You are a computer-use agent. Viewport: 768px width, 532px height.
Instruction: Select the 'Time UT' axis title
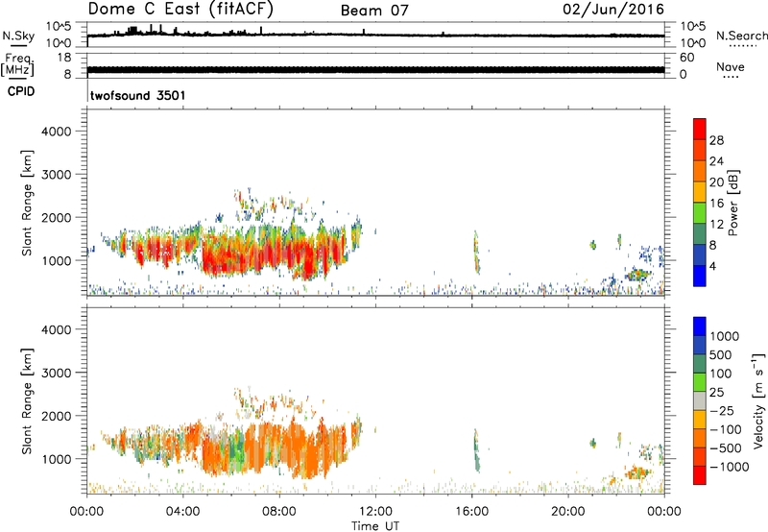pos(375,526)
